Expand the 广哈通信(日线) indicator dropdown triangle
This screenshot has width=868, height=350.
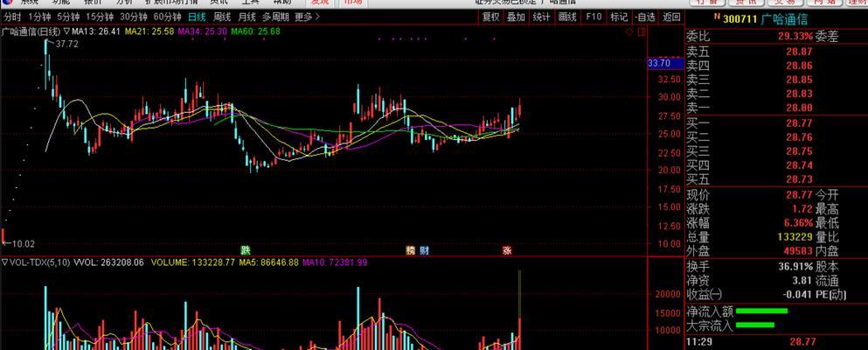66,31
